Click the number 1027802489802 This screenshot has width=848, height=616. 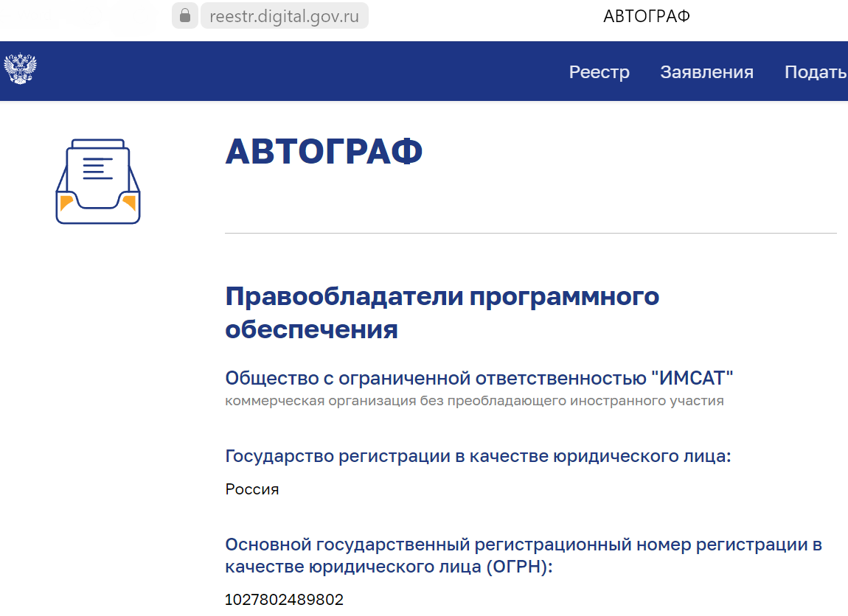click(x=284, y=600)
